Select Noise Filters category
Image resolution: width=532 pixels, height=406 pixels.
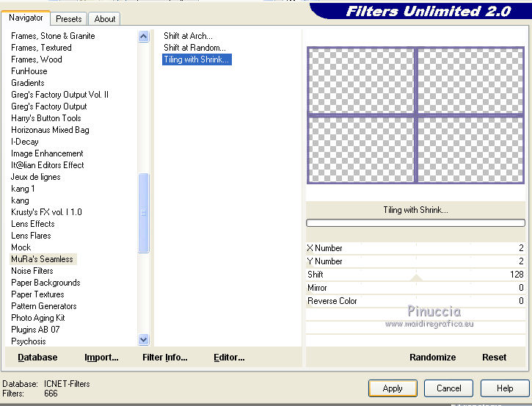(32, 271)
